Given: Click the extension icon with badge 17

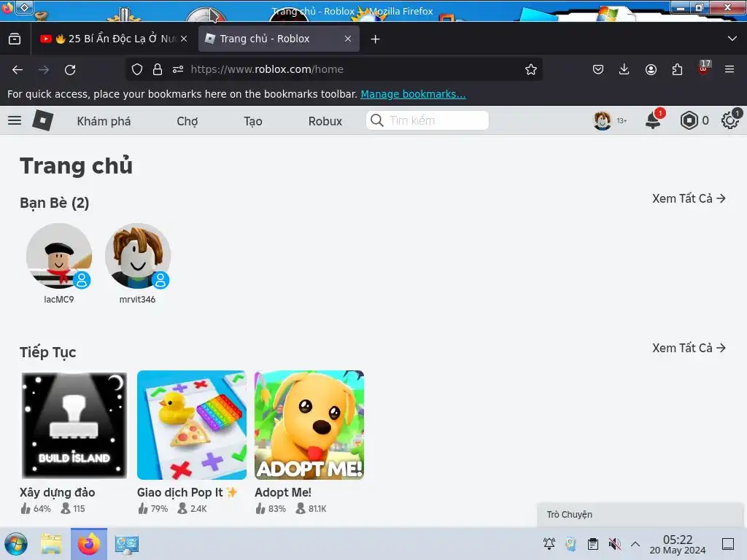Looking at the screenshot, I should tap(704, 68).
